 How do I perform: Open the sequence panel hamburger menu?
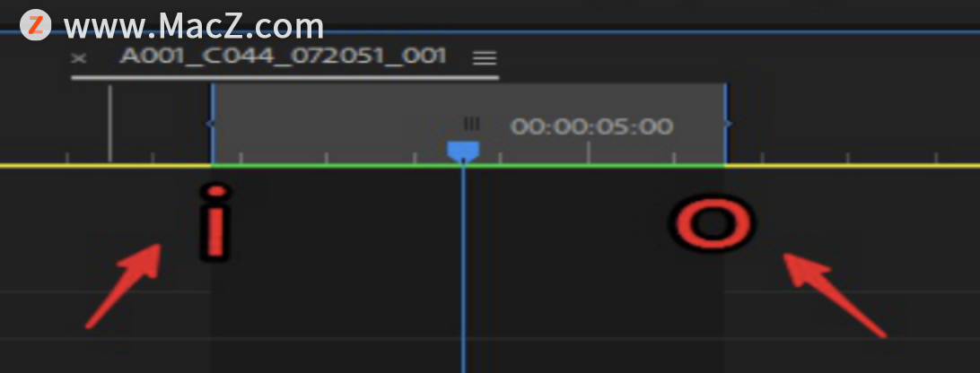pyautogui.click(x=485, y=59)
